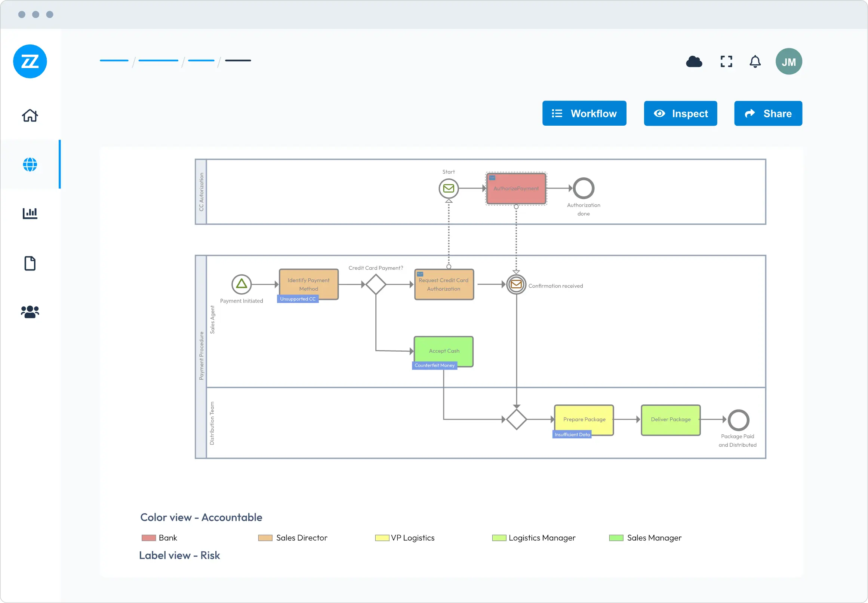Toggle the AuthorizePayment task selection

516,188
